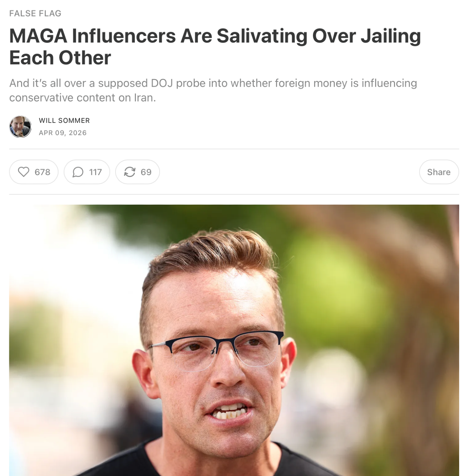Click the 117 comments count
This screenshot has height=476, width=474.
pos(96,172)
